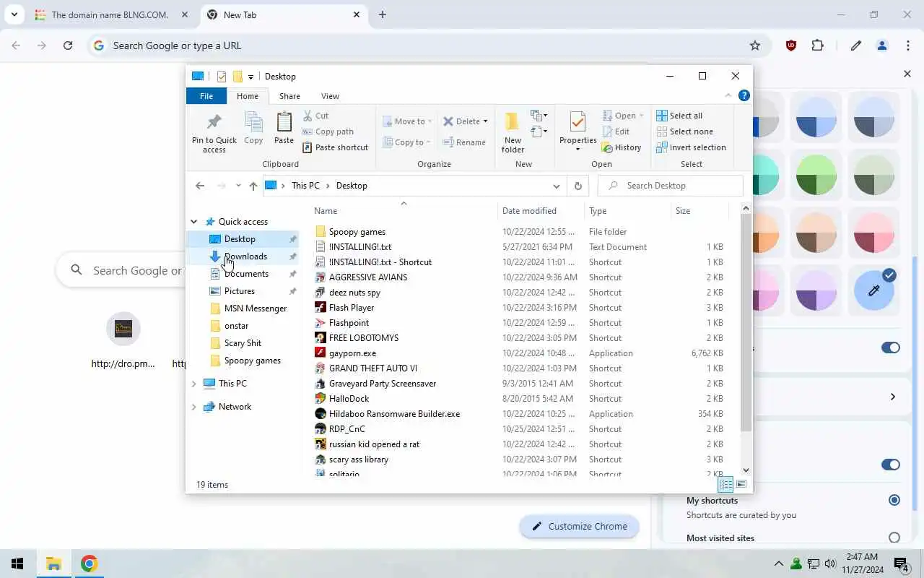Open File Explorer from taskbar
The height and width of the screenshot is (578, 924).
(53, 564)
